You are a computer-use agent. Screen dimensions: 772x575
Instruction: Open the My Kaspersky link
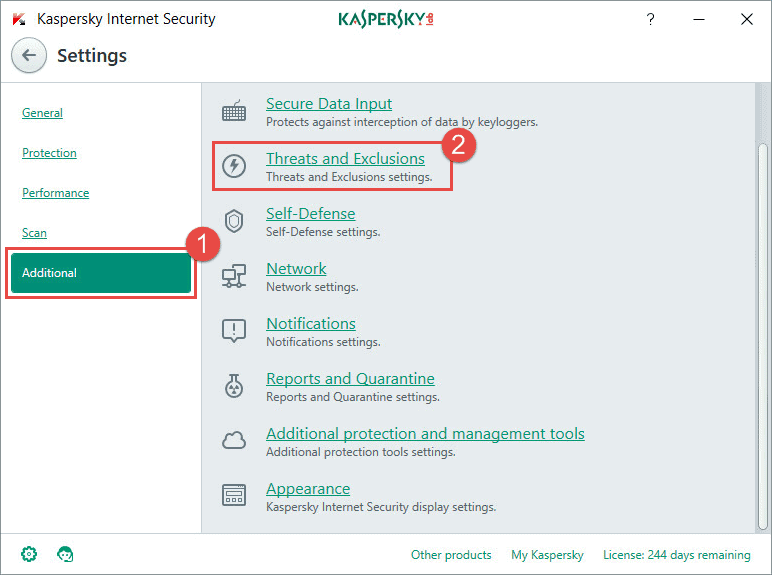pyautogui.click(x=547, y=555)
